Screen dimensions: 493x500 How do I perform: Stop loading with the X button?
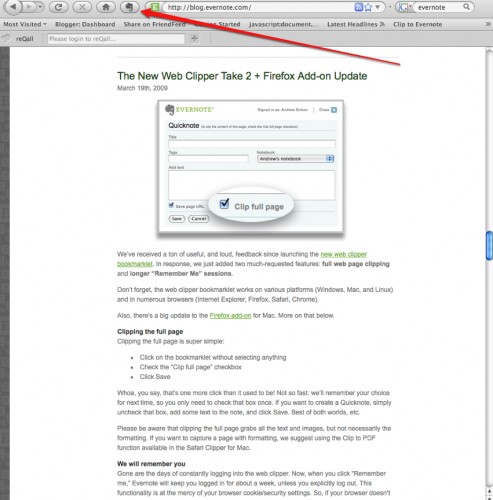click(82, 7)
